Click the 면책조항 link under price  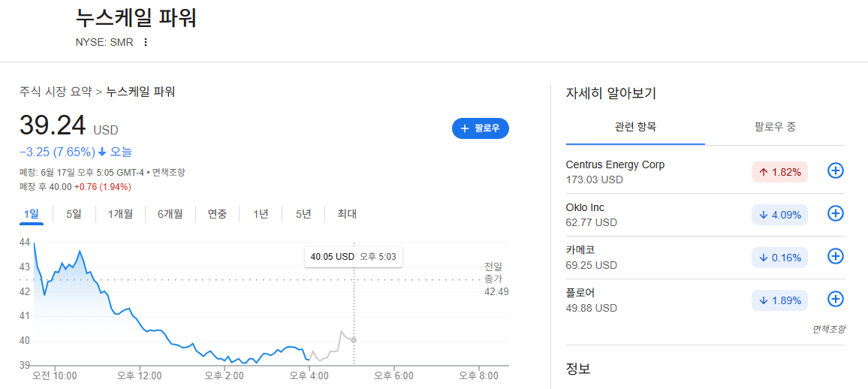pos(169,173)
